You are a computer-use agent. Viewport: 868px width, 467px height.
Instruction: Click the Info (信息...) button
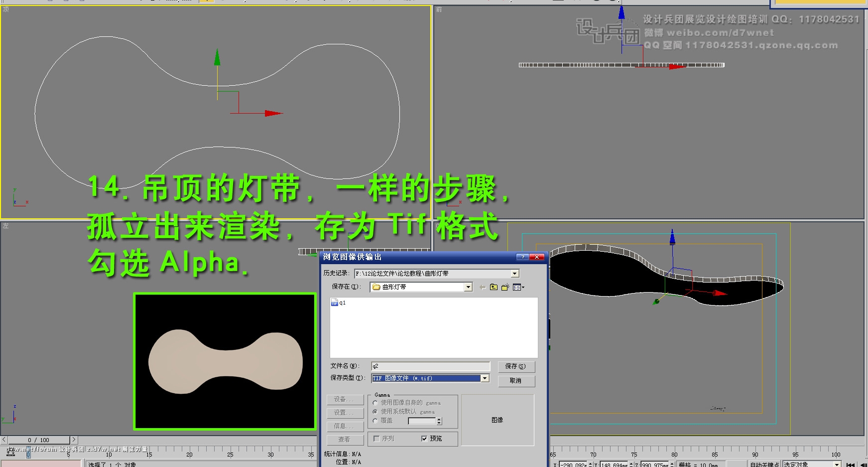point(345,426)
